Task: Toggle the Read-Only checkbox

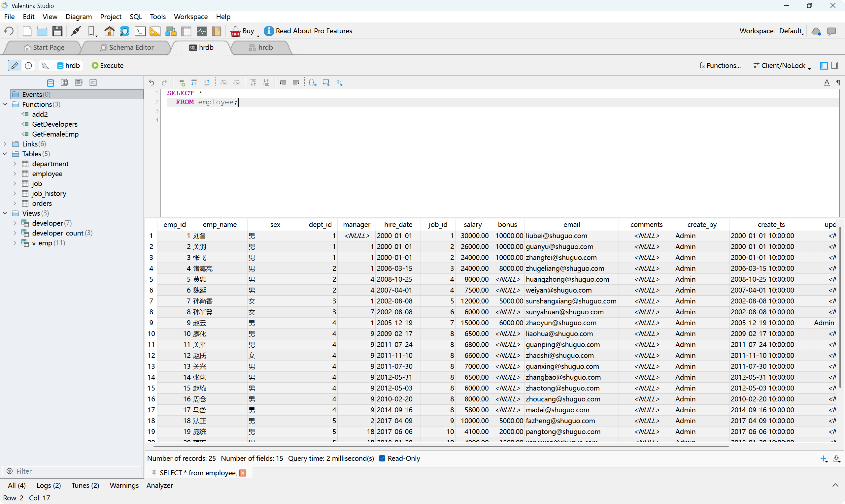Action: pyautogui.click(x=382, y=458)
